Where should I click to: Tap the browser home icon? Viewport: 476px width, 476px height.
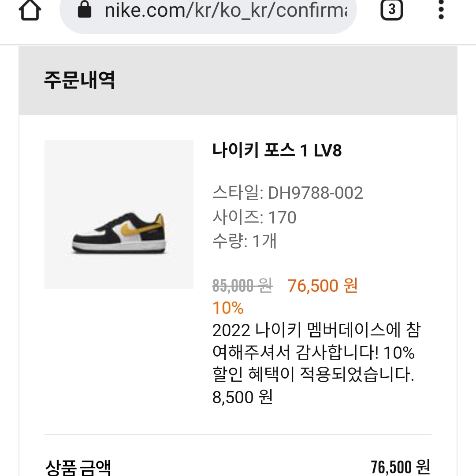point(30,11)
